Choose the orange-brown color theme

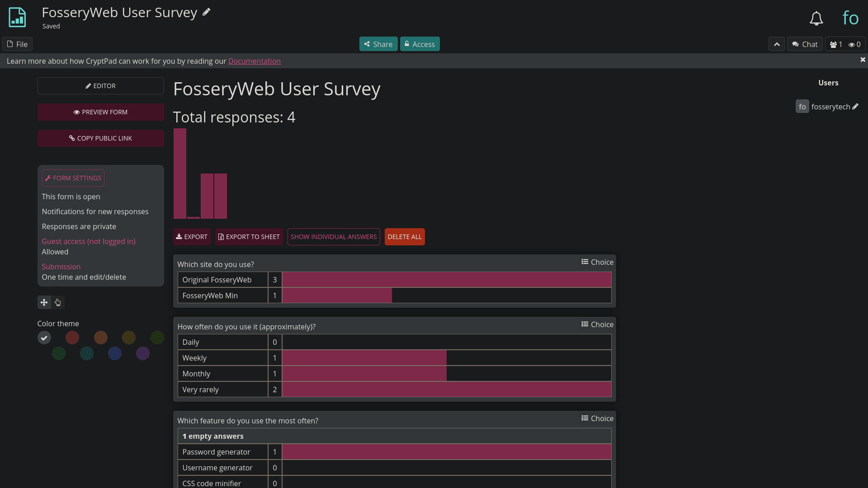[x=101, y=338]
